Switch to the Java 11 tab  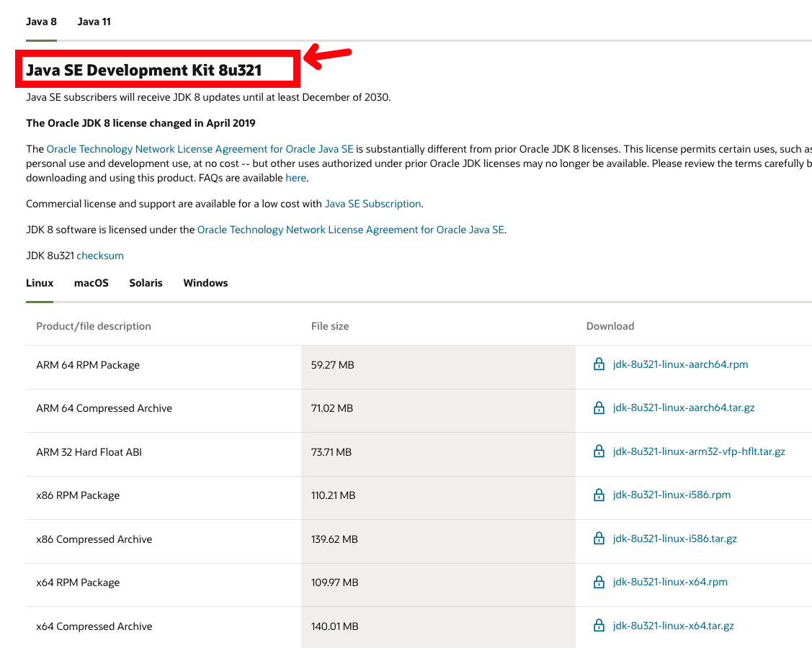point(94,22)
